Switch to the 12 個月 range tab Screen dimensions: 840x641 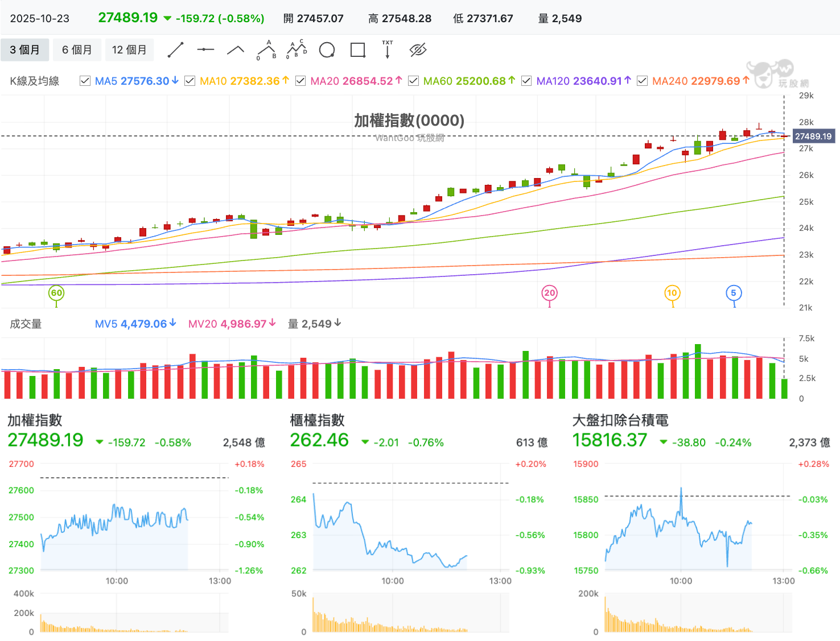pyautogui.click(x=129, y=50)
